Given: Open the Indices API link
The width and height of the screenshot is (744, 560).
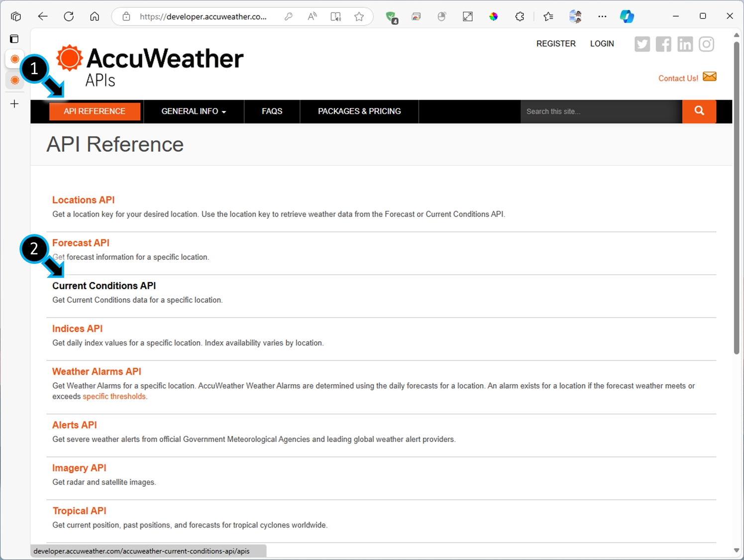Looking at the screenshot, I should [77, 329].
